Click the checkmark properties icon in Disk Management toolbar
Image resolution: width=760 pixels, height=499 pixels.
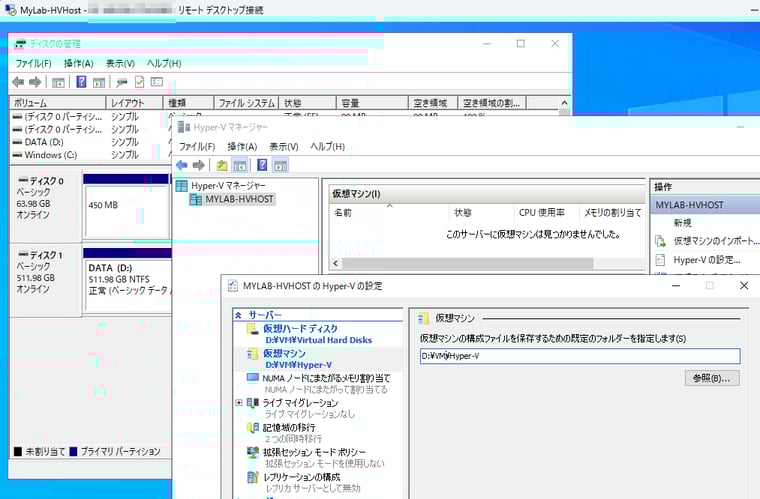140,82
